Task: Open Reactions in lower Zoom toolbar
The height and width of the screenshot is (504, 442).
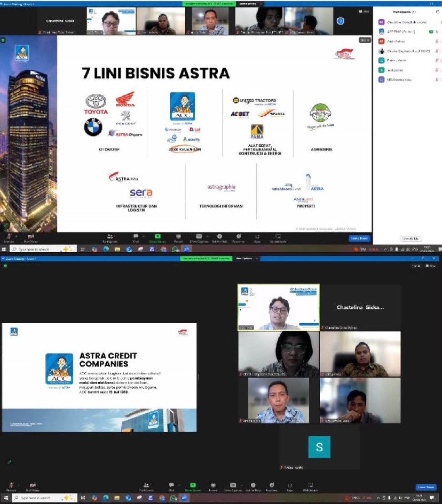Action: (271, 487)
